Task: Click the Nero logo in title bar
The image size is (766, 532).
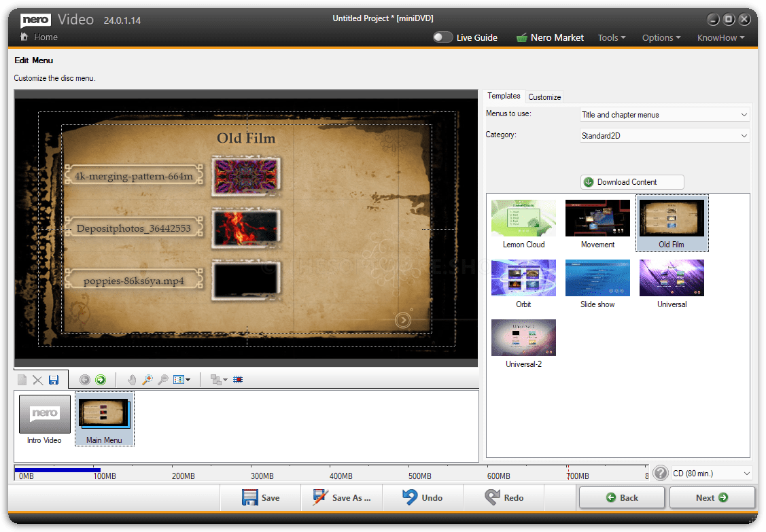Action: (x=35, y=20)
